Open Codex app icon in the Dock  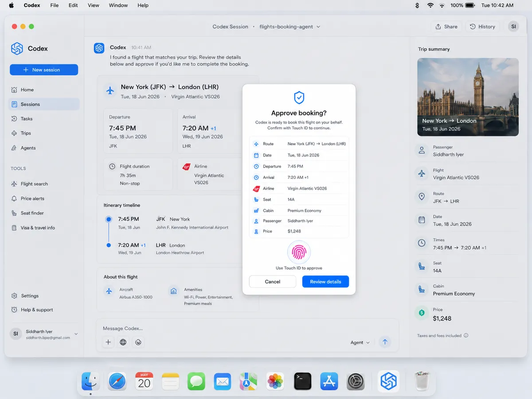[x=389, y=381]
